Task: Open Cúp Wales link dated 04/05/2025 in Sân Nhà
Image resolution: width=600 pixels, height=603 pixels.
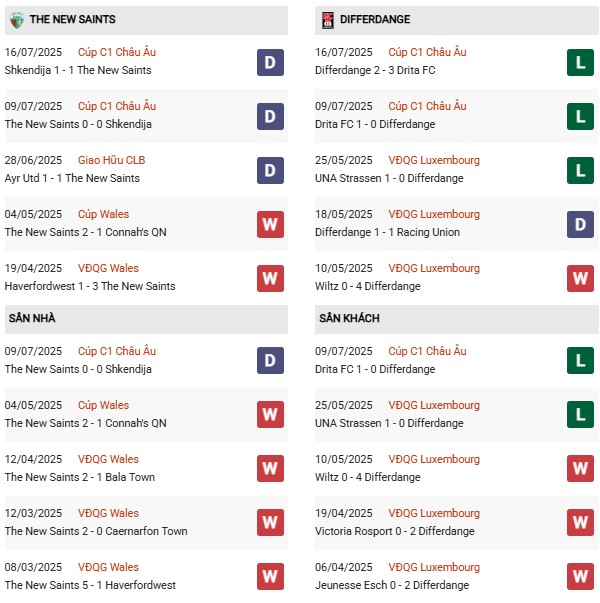Action: 103,405
